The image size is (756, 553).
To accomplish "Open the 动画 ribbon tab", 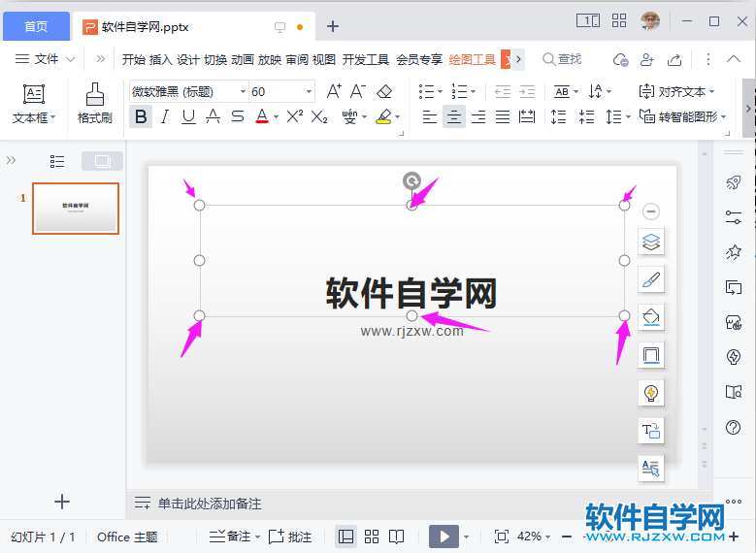I will pyautogui.click(x=242, y=59).
